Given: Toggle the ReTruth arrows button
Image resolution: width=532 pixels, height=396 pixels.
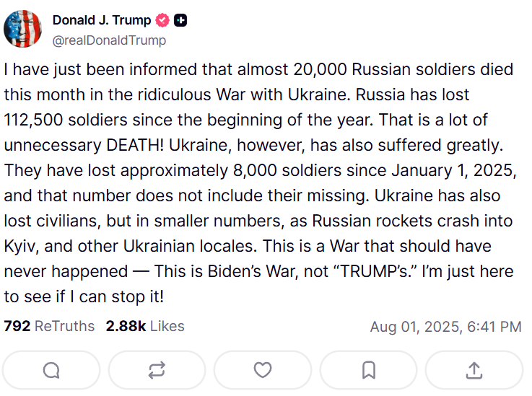Looking at the screenshot, I should click(x=157, y=370).
